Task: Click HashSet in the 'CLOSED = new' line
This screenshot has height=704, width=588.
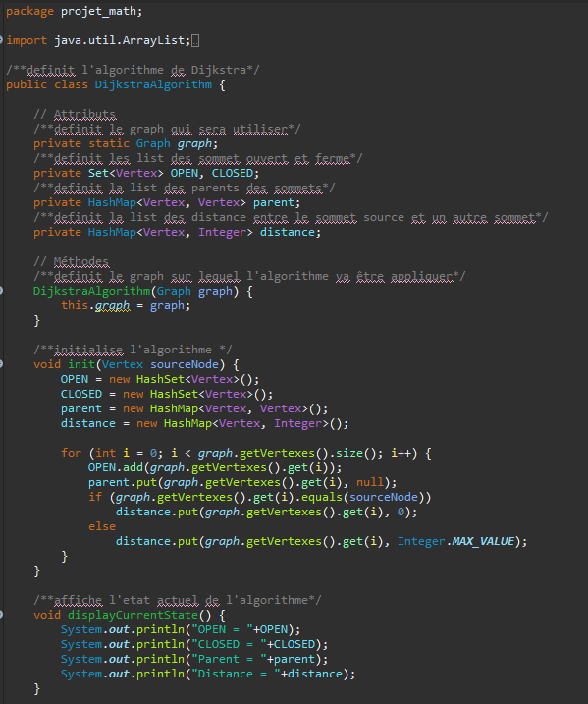Action: pos(174,394)
